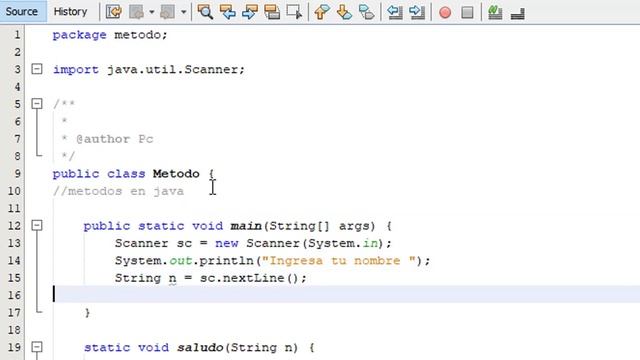Viewport: 640px width, 360px height.
Task: Stop Macro Recording square button
Action: [x=467, y=13]
